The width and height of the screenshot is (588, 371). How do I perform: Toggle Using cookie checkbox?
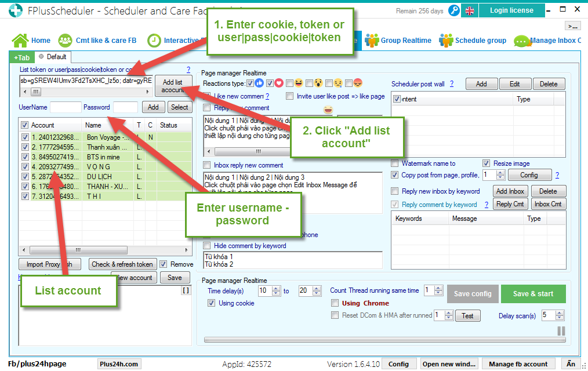click(x=212, y=303)
